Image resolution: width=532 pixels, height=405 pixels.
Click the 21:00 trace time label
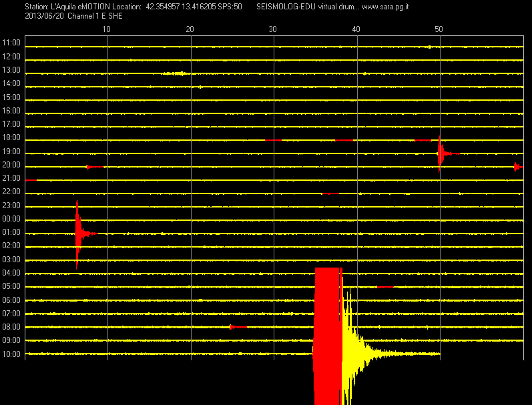(x=11, y=178)
